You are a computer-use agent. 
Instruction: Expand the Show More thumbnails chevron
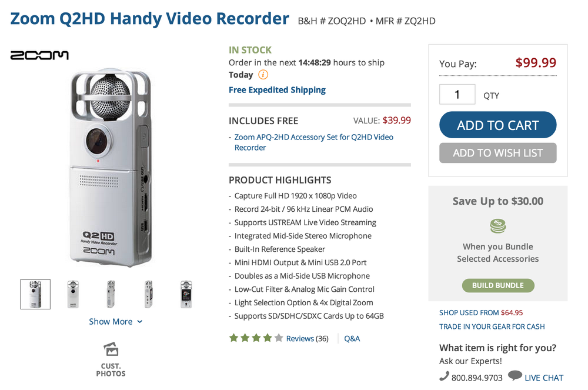[140, 322]
